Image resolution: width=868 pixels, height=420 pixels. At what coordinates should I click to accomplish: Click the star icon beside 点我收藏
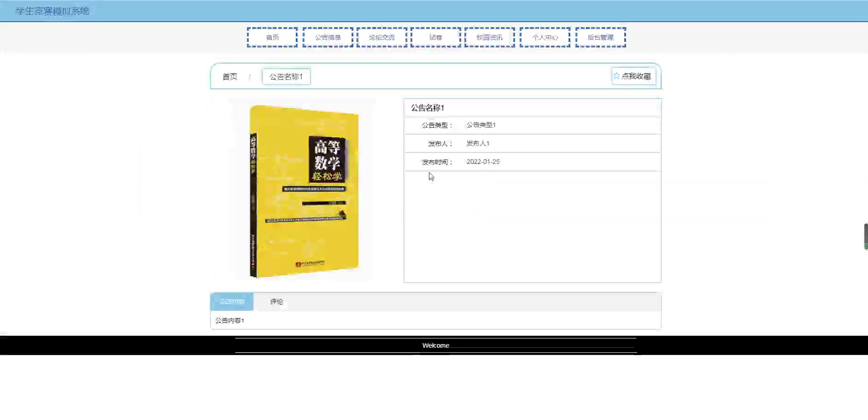tap(616, 76)
